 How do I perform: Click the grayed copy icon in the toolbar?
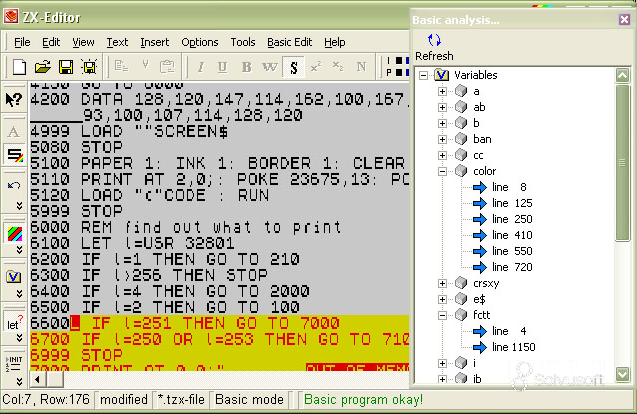click(x=121, y=66)
